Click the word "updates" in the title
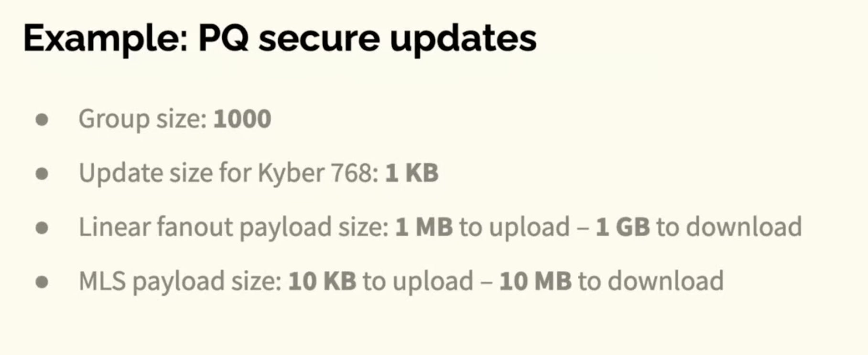The width and height of the screenshot is (868, 355). 463,38
